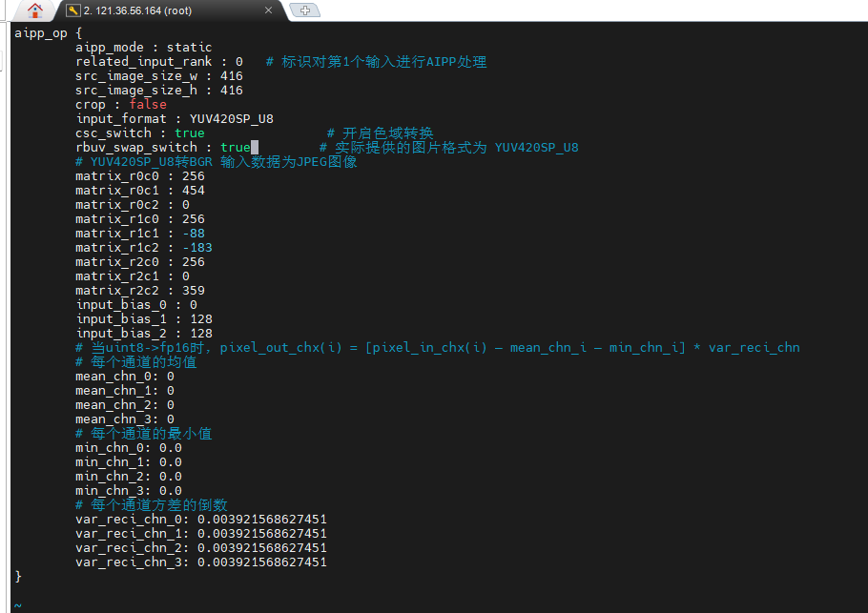868x613 pixels.
Task: Place cursor on rbuv_swap_switch true value
Action: (x=235, y=148)
